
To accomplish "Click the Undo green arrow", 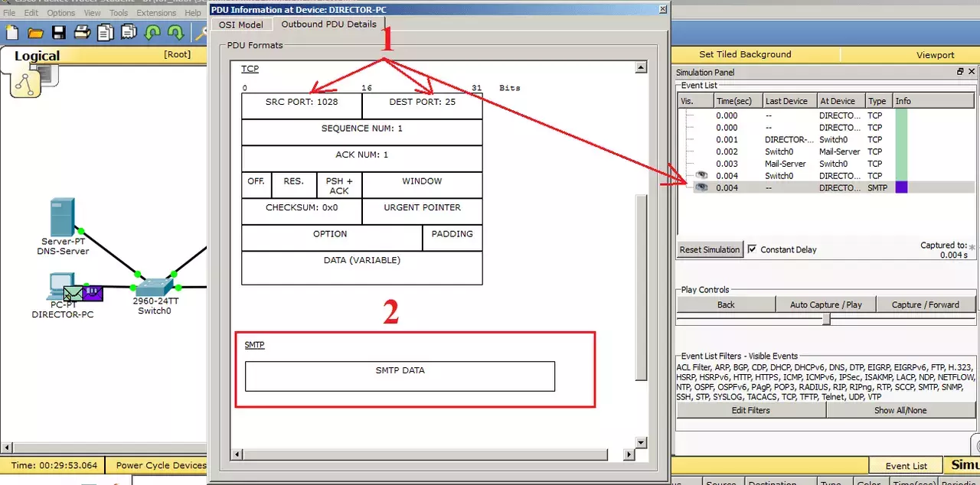I will (152, 32).
